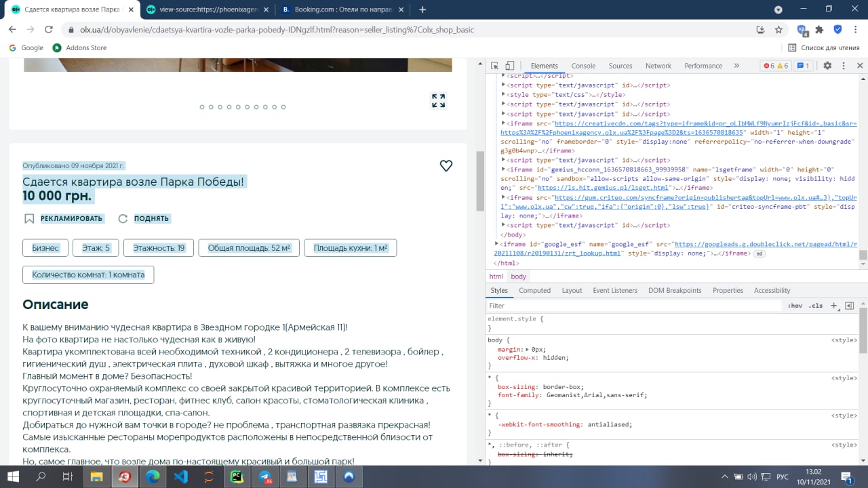Open the Windows Start menu
Viewport: 868px width, 488px height.
pos(13,476)
